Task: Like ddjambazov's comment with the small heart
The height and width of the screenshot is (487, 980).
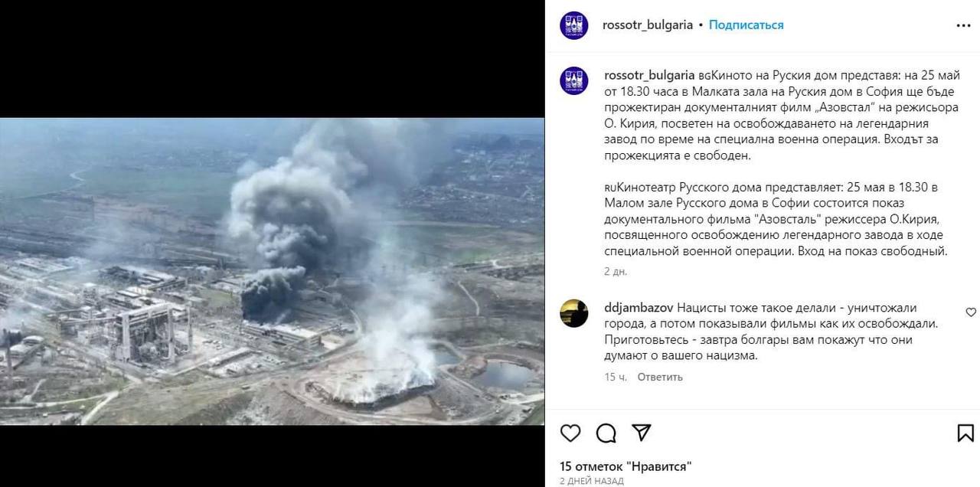Action: [x=971, y=312]
